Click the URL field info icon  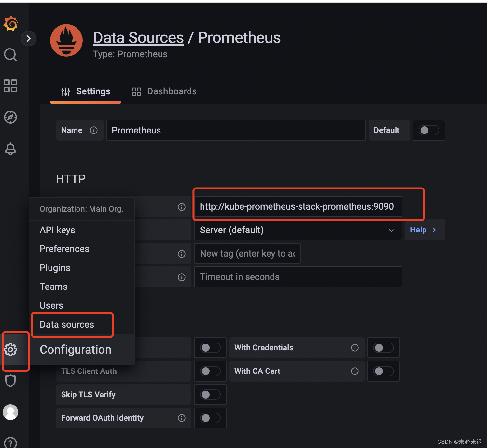click(182, 207)
